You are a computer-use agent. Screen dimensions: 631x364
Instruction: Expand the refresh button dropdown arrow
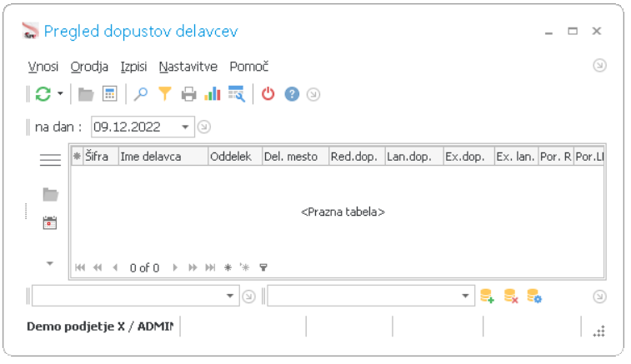tap(60, 94)
